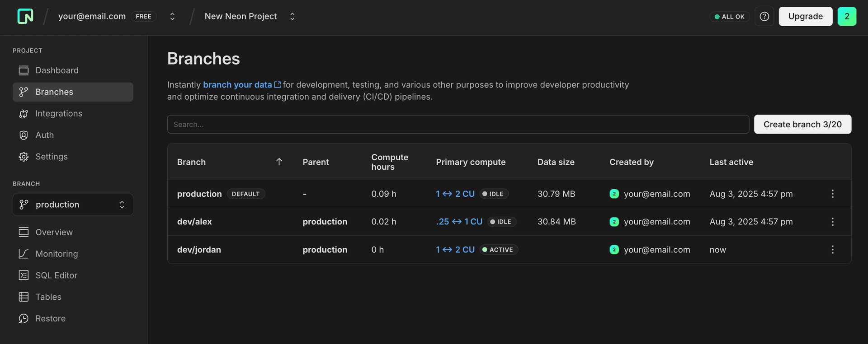Expand the New Neon Project selector
This screenshot has height=344, width=868.
(292, 16)
